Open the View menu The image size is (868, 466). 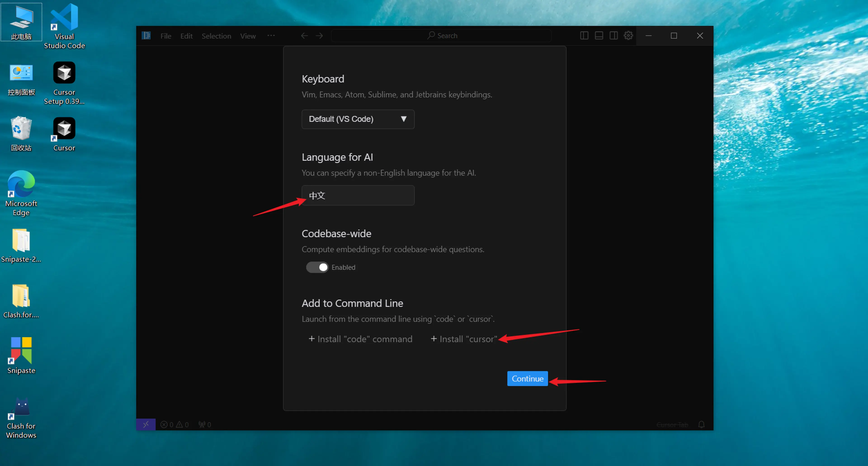click(248, 36)
